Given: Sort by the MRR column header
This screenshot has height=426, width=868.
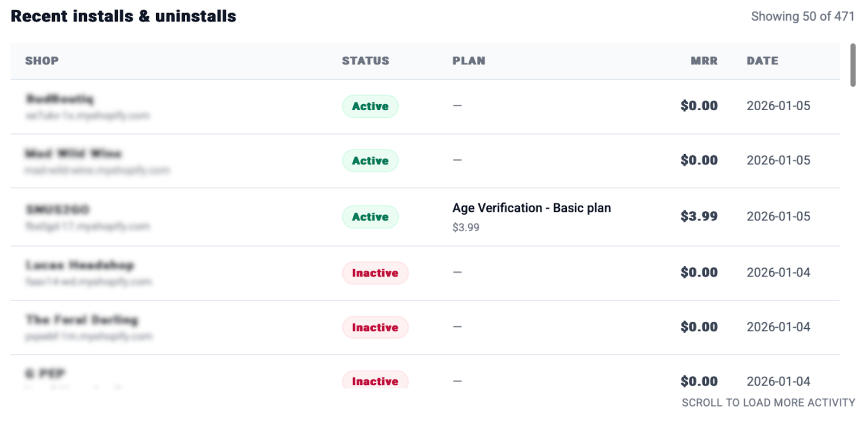Looking at the screenshot, I should tap(704, 61).
